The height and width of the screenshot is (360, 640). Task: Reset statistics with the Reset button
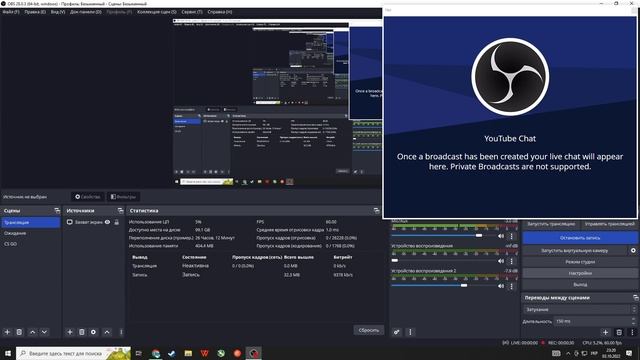click(369, 330)
